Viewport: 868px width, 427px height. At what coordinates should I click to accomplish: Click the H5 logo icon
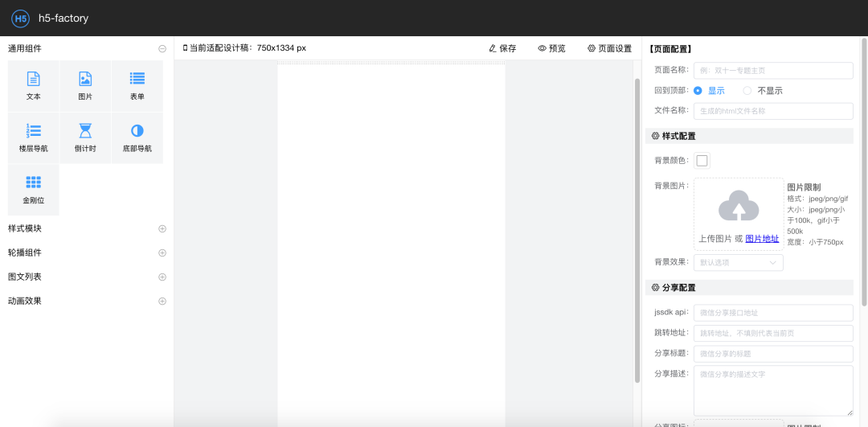pyautogui.click(x=20, y=18)
